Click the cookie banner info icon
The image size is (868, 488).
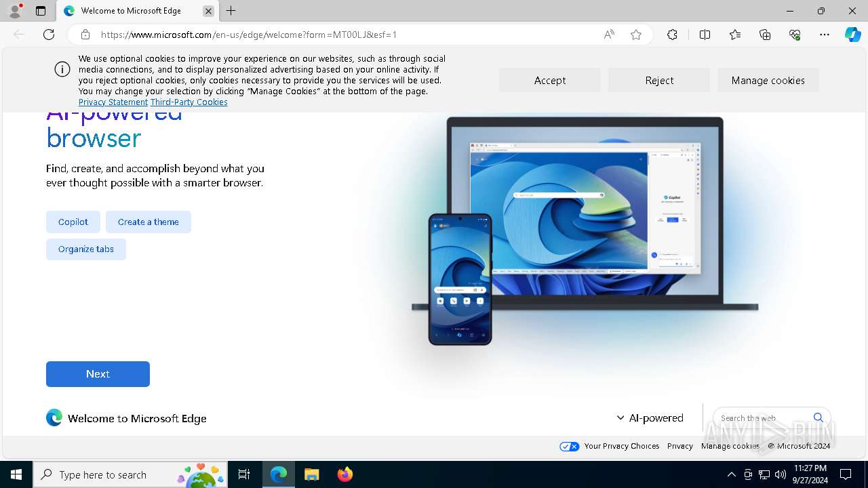coord(62,69)
